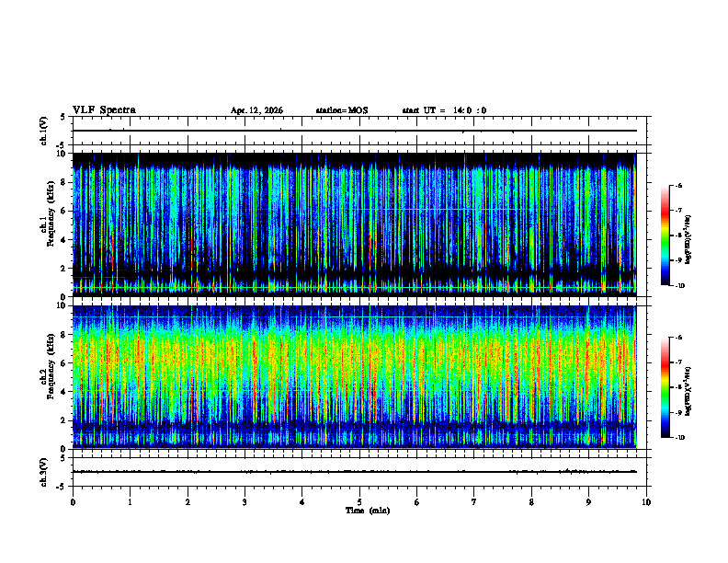Click the "6" kHz tick on ch.1 frequency axis
This screenshot has height=563, width=728.
click(x=64, y=211)
